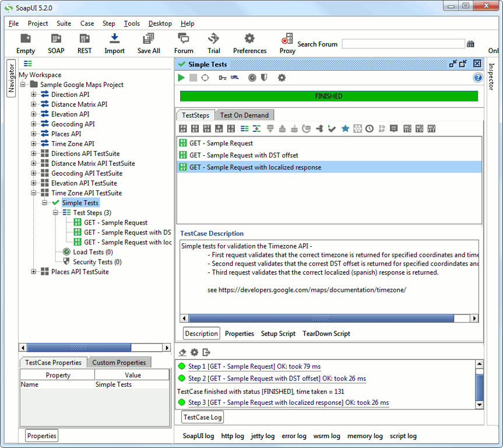Open the Properties tab beside Description
This screenshot has width=503, height=448.
[x=240, y=334]
